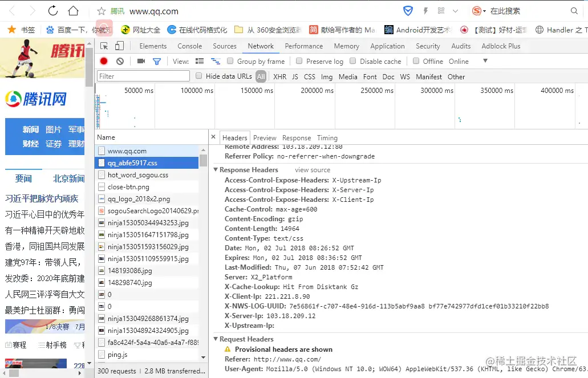Select the 148193086.jpg request
The height and width of the screenshot is (378, 588).
(x=147, y=270)
